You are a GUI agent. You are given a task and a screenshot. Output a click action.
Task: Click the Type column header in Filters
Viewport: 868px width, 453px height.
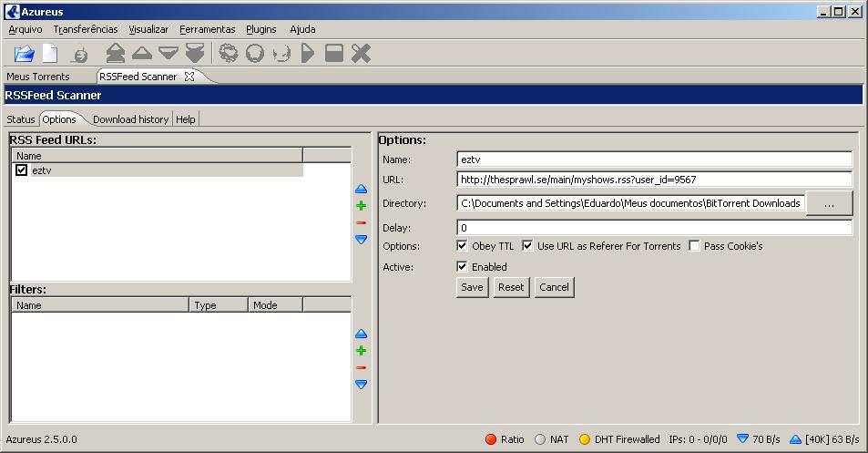point(219,305)
